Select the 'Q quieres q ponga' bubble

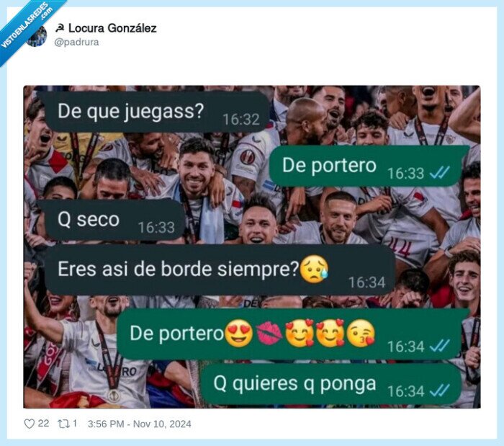[x=332, y=384]
